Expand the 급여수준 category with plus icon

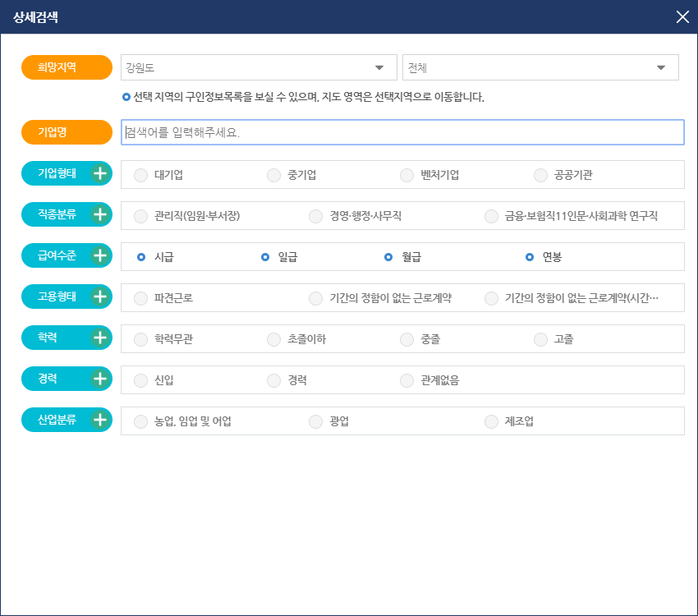coord(102,255)
